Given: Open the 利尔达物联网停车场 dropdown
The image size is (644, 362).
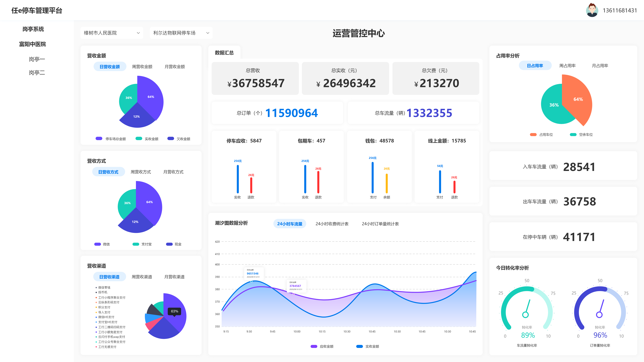Looking at the screenshot, I should pyautogui.click(x=181, y=33).
